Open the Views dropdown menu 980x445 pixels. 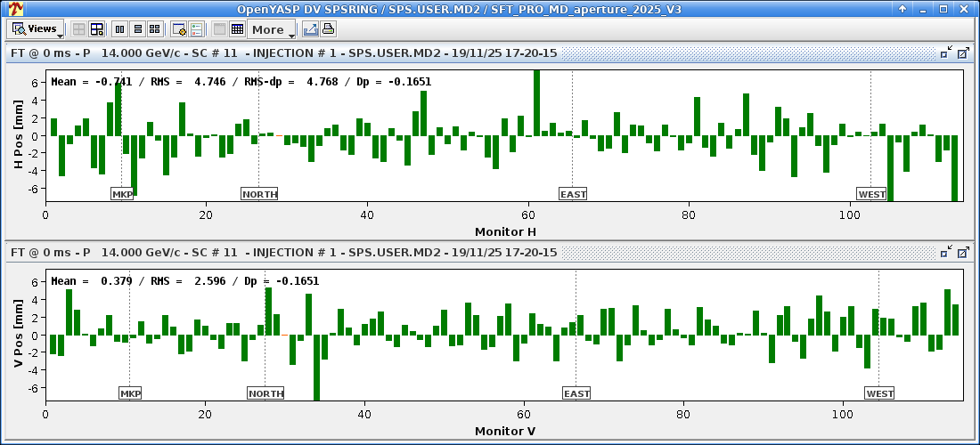tap(37, 29)
